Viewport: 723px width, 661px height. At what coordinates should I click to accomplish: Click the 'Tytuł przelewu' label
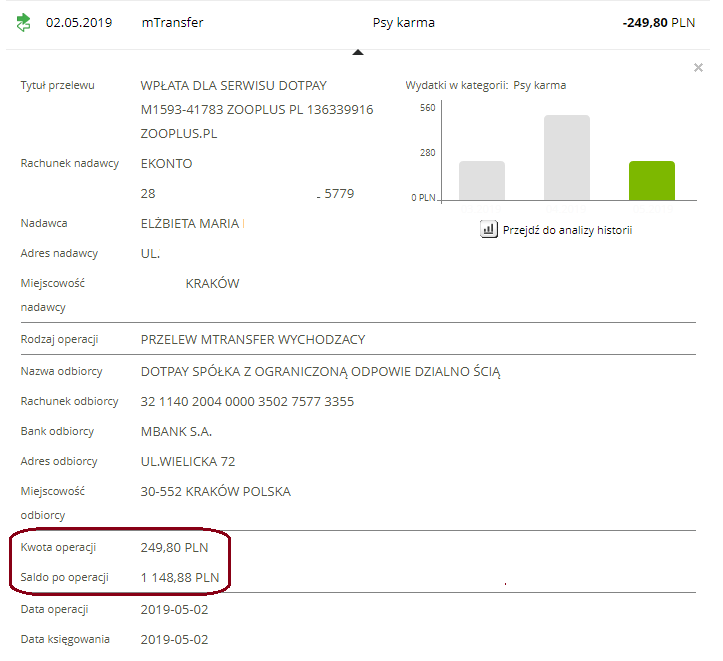click(x=58, y=85)
